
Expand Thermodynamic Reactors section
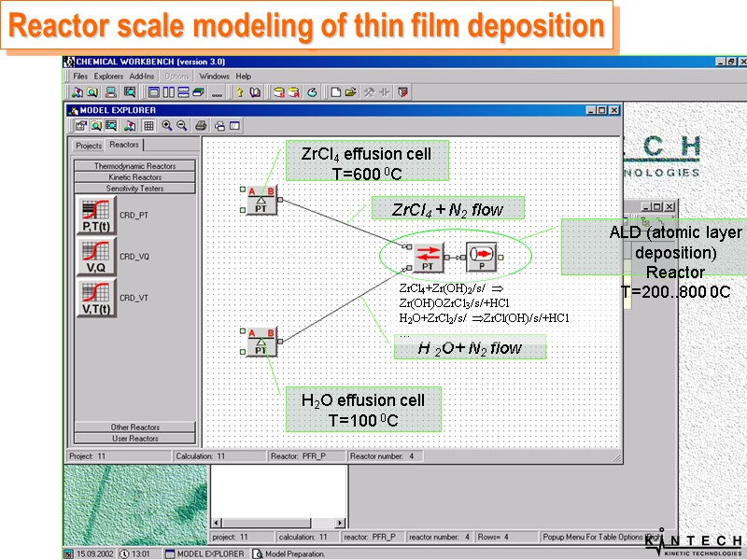pyautogui.click(x=134, y=166)
